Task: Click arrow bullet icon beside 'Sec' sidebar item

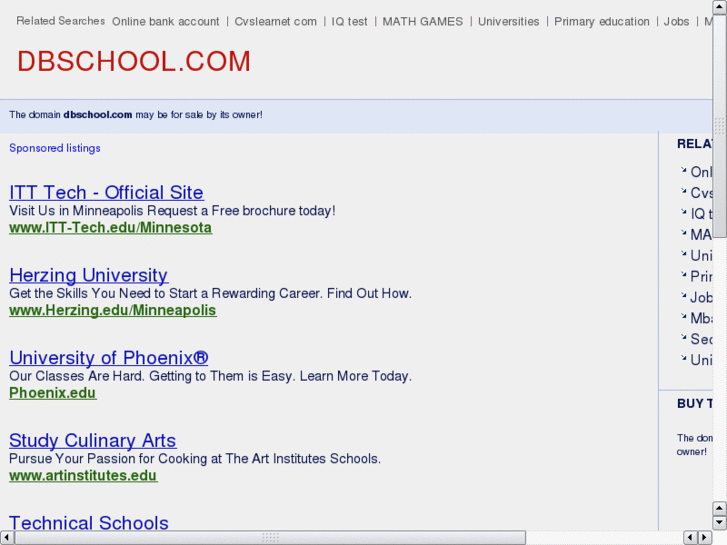Action: coord(683,337)
